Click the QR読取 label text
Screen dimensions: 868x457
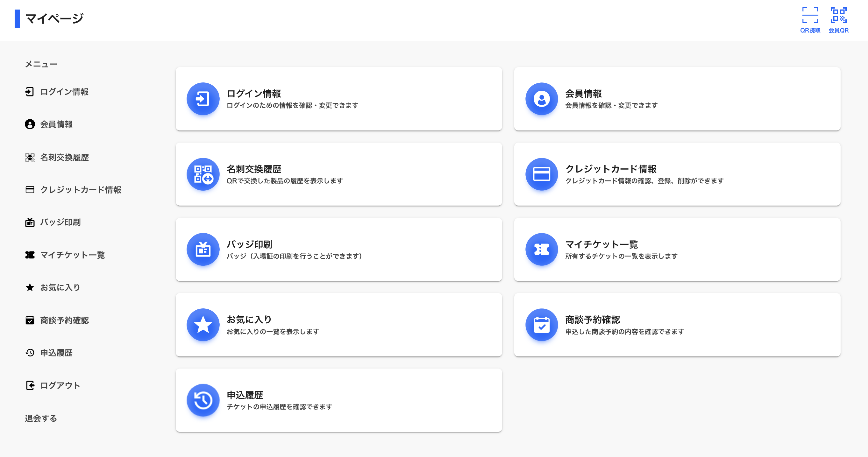click(x=810, y=30)
